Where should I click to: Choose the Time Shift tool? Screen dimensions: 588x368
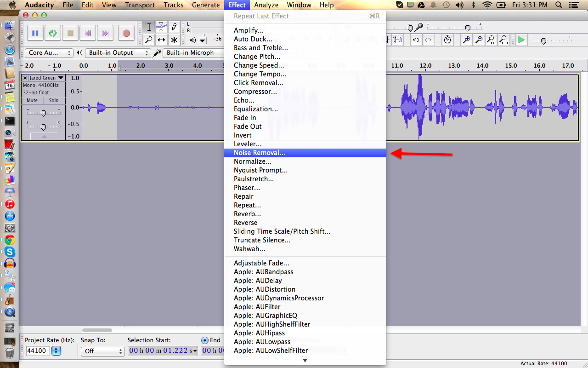pyautogui.click(x=161, y=40)
